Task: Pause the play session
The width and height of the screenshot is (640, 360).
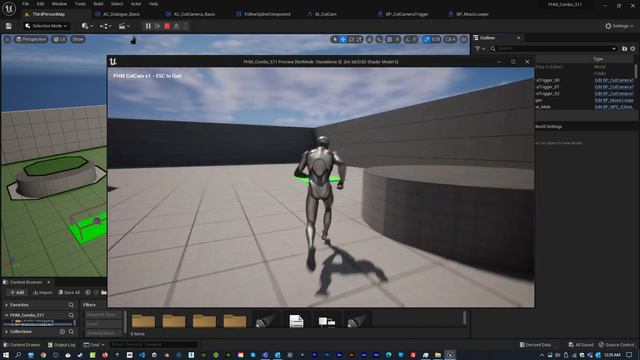Action: (x=148, y=26)
